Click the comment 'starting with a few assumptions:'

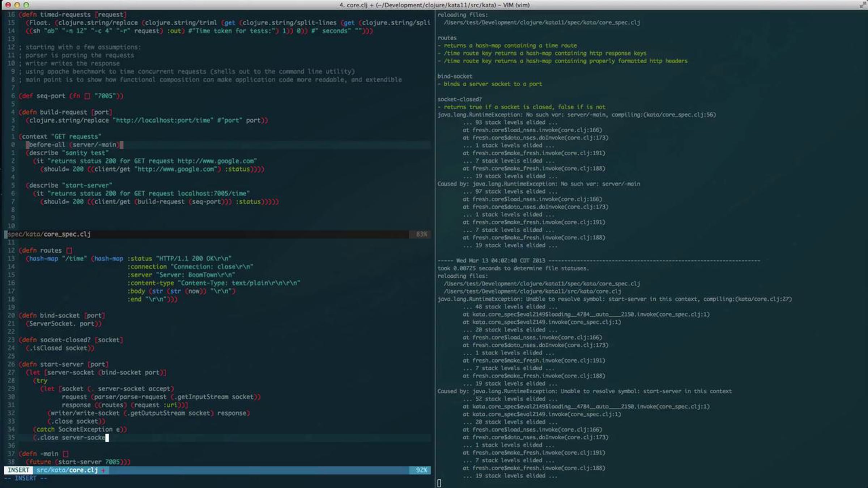point(84,47)
